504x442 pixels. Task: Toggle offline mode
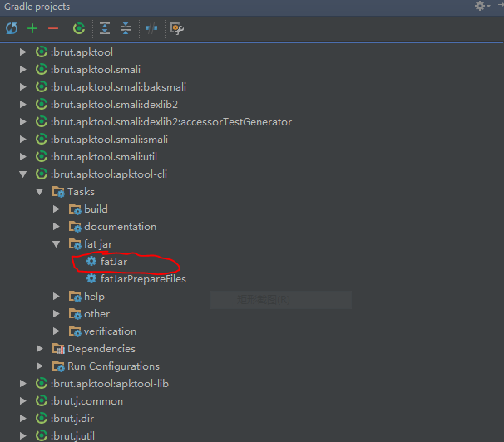(x=151, y=28)
